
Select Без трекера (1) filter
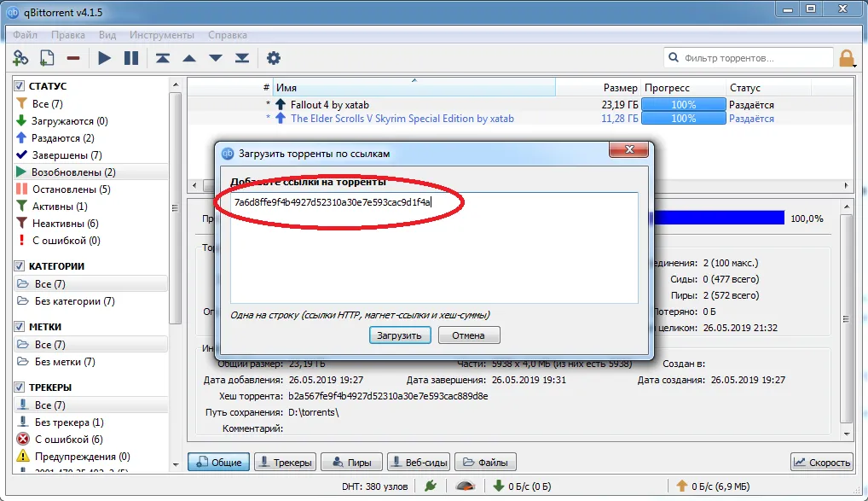pos(69,422)
